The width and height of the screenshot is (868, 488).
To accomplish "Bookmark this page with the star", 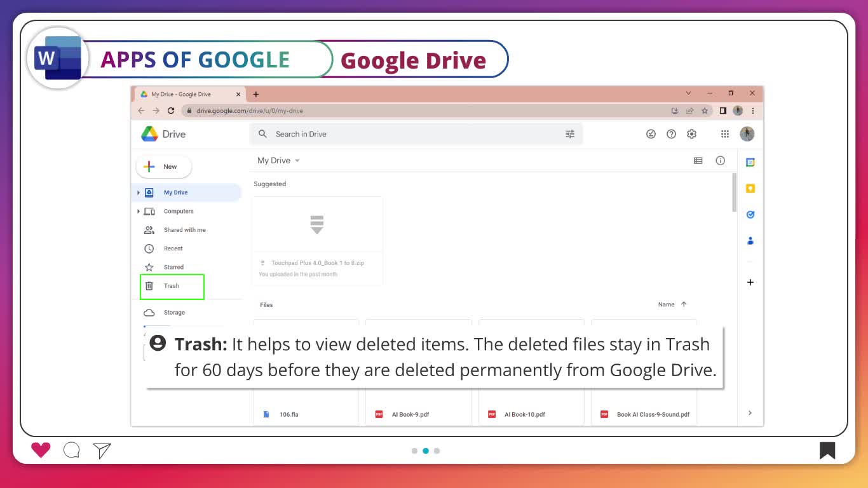I will [705, 111].
